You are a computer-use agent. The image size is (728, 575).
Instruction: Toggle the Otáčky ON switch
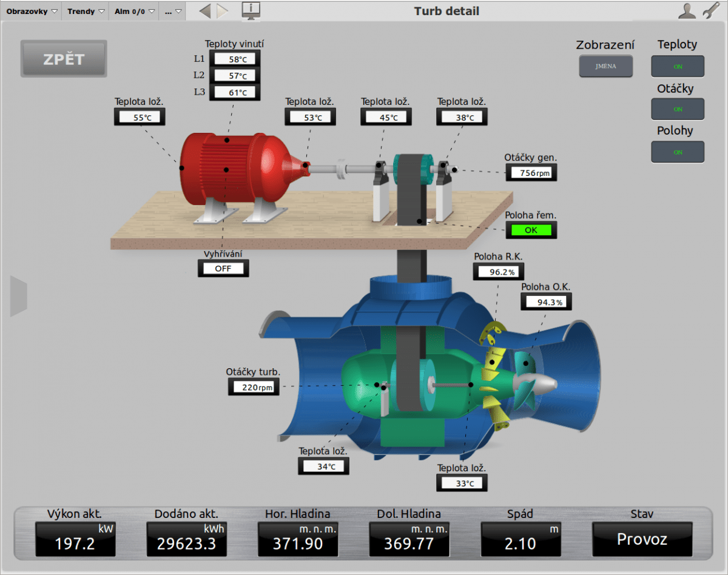pyautogui.click(x=678, y=109)
